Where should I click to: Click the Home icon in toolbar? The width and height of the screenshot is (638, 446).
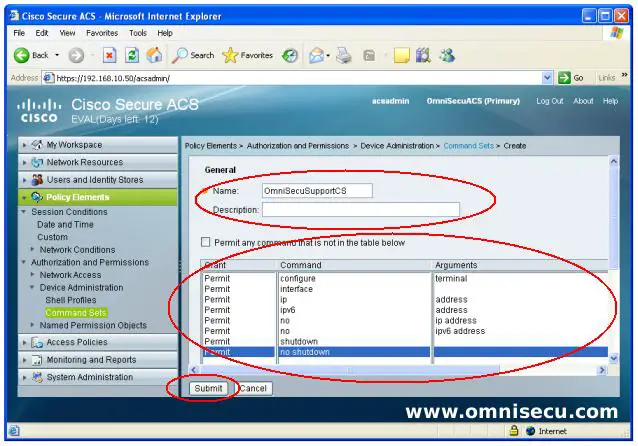(154, 55)
